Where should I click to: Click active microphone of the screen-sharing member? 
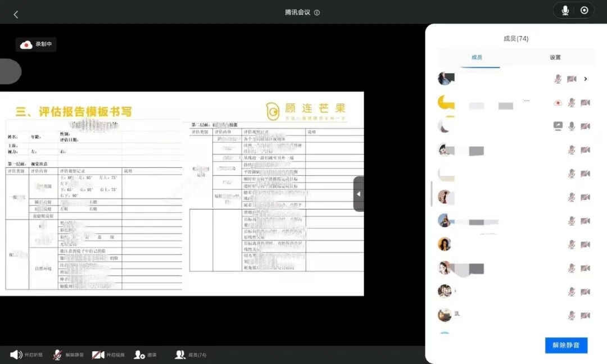click(x=572, y=126)
